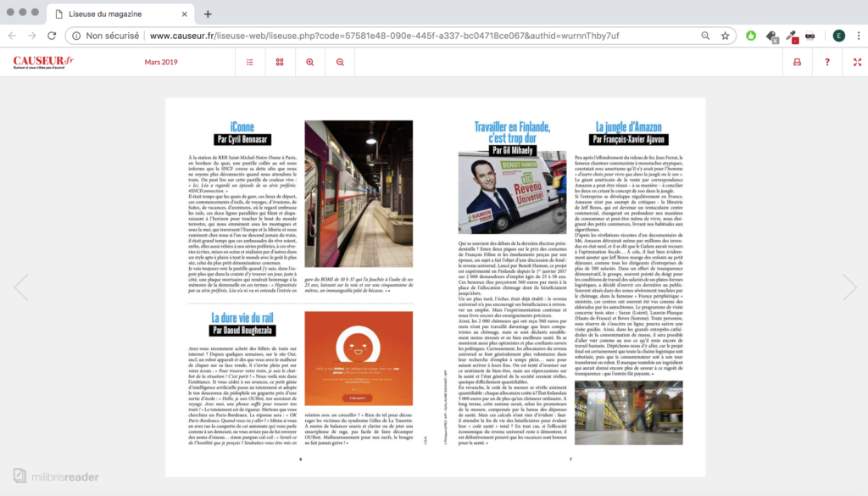Click the Mars 2019 issue label

161,62
